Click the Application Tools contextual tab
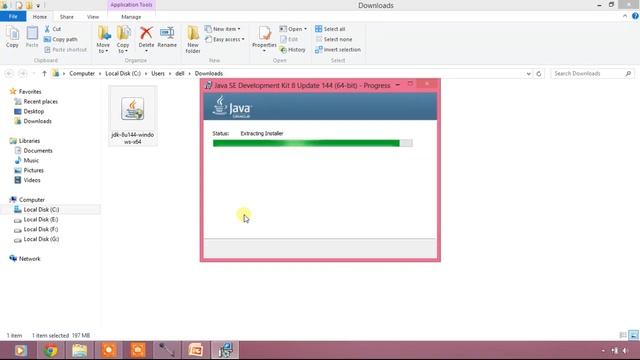Image resolution: width=640 pixels, height=360 pixels. point(131,5)
